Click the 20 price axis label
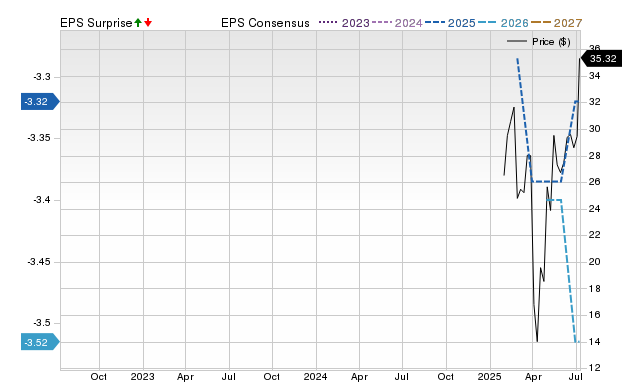This screenshot has height=382, width=640. (x=594, y=262)
